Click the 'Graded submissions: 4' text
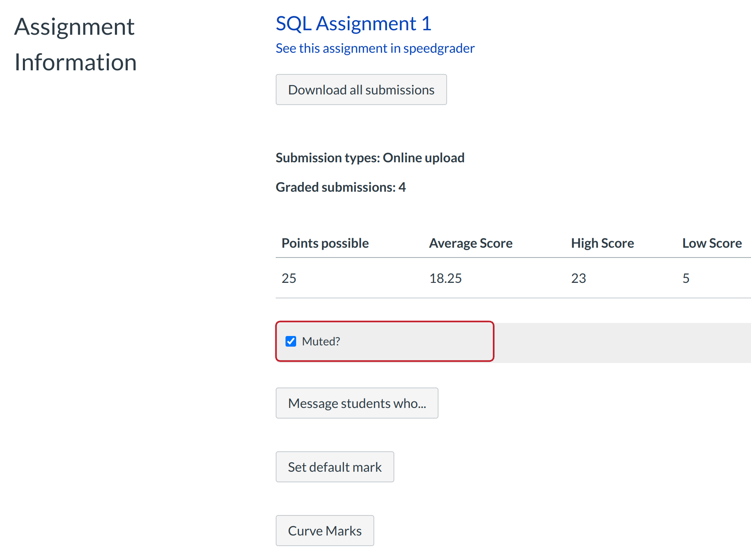Viewport: 751px width, 560px height. tap(340, 187)
